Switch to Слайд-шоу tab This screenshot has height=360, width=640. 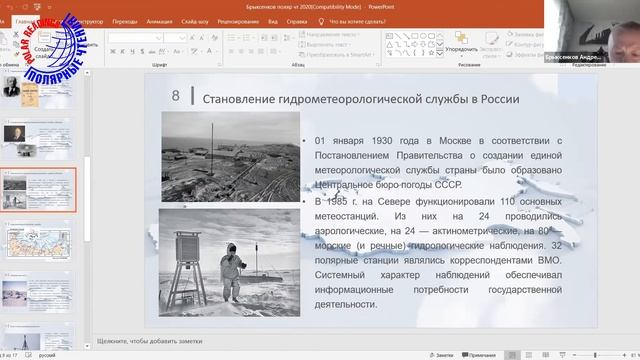coord(195,22)
